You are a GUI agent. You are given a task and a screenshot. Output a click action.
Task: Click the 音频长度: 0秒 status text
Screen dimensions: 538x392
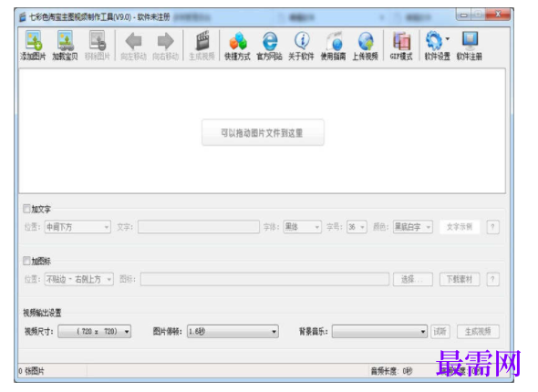point(391,371)
